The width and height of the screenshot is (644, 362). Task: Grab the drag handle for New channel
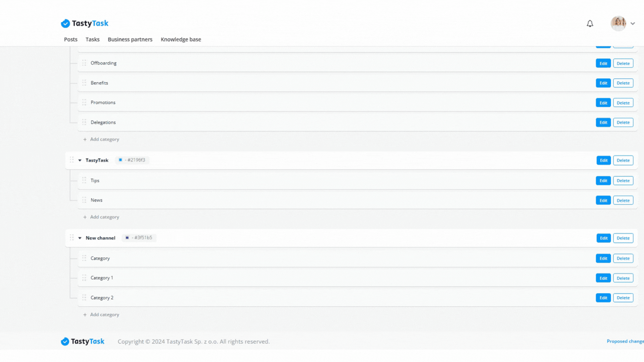[x=72, y=238]
